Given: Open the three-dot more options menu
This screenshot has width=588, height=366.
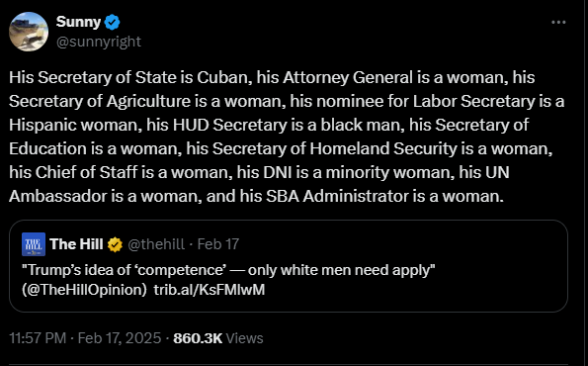Looking at the screenshot, I should click(x=558, y=22).
